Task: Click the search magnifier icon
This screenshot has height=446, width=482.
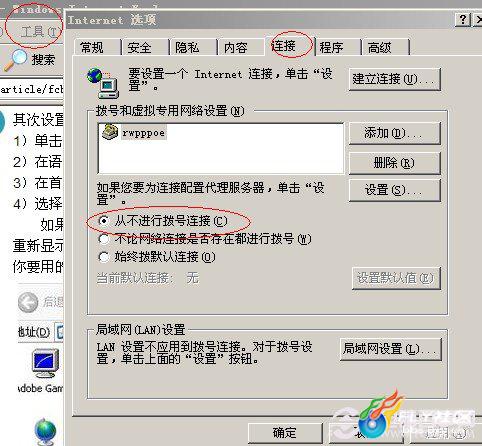Action: 15,60
